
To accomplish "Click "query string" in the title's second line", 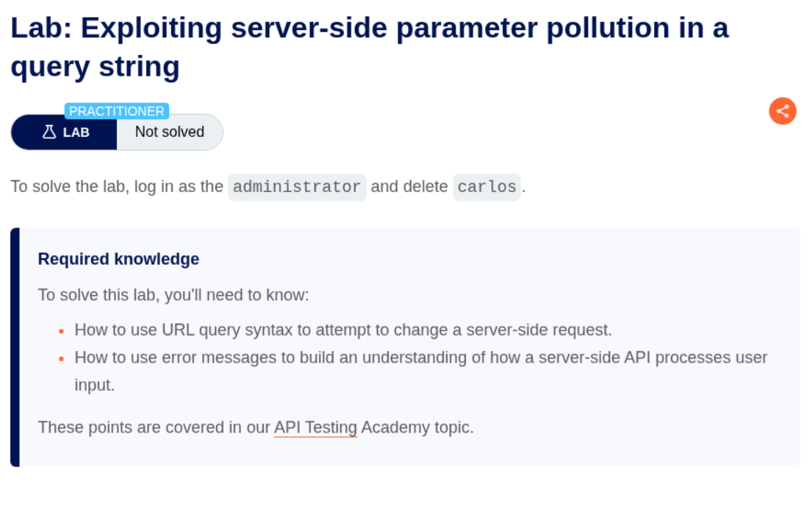I will [95, 67].
